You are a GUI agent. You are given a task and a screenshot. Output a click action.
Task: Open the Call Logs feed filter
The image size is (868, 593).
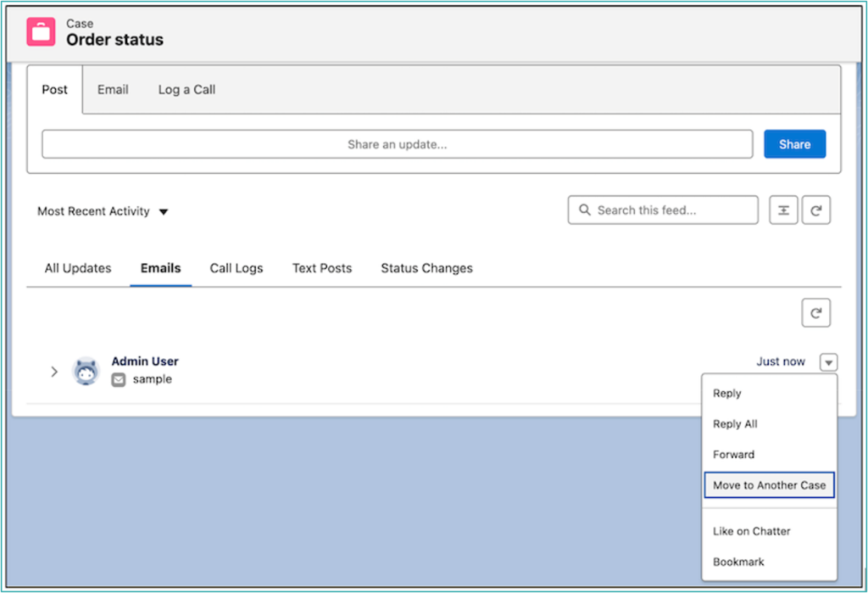[236, 268]
